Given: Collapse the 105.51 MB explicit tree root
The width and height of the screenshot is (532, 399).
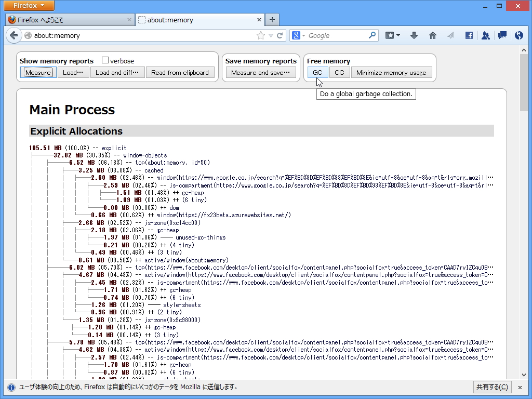Looking at the screenshot, I should click(78, 148).
